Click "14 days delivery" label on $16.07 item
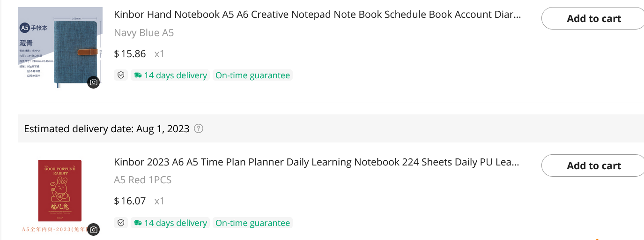The width and height of the screenshot is (644, 240). 175,223
